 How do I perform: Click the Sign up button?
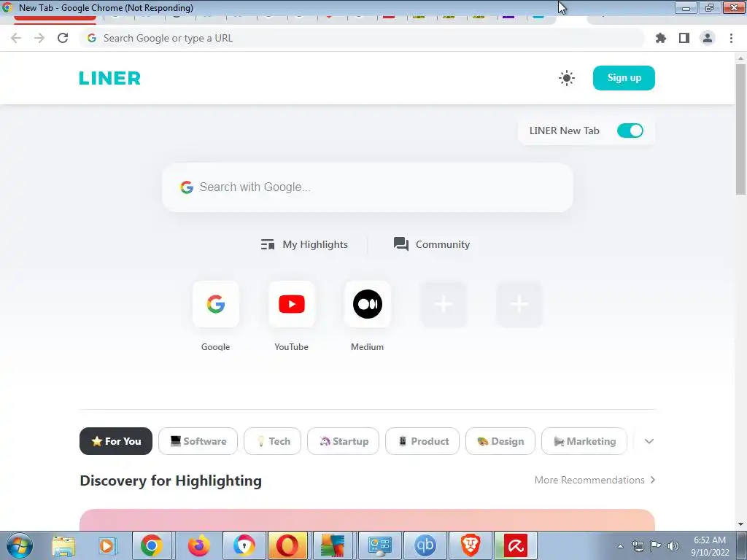624,78
